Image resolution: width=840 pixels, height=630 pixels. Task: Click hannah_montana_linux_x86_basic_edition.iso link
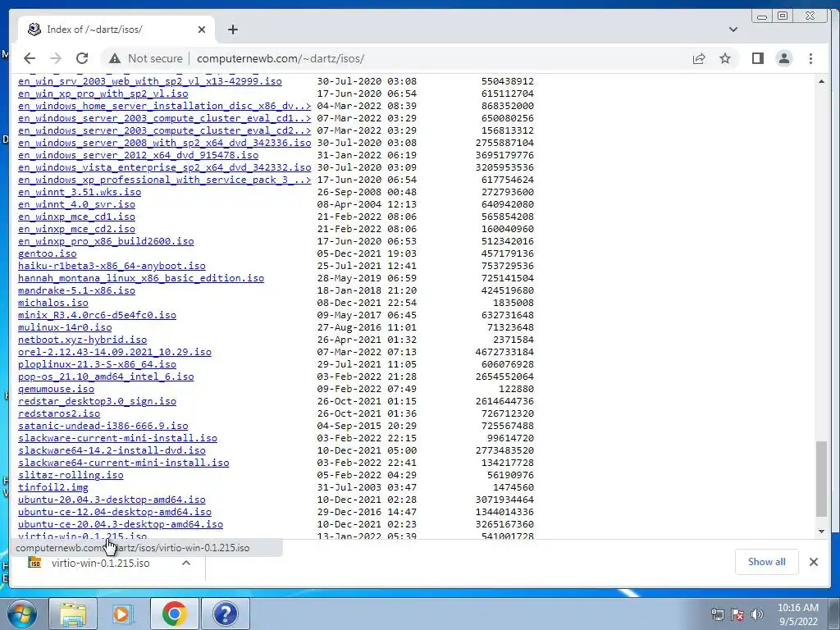(x=141, y=278)
